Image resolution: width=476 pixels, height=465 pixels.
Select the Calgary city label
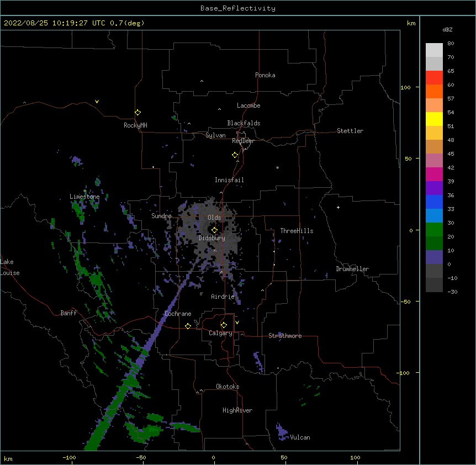220,333
